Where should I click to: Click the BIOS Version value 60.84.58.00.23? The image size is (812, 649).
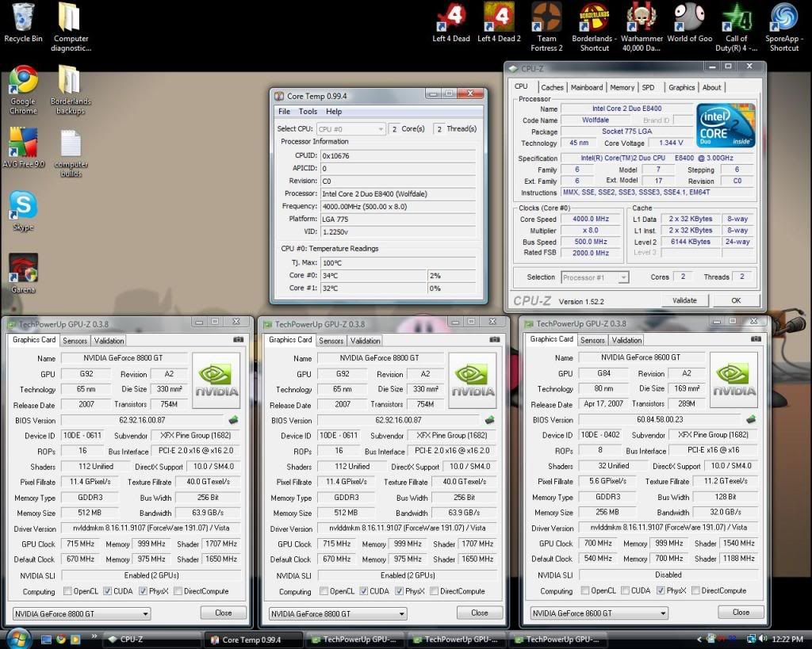pyautogui.click(x=660, y=420)
